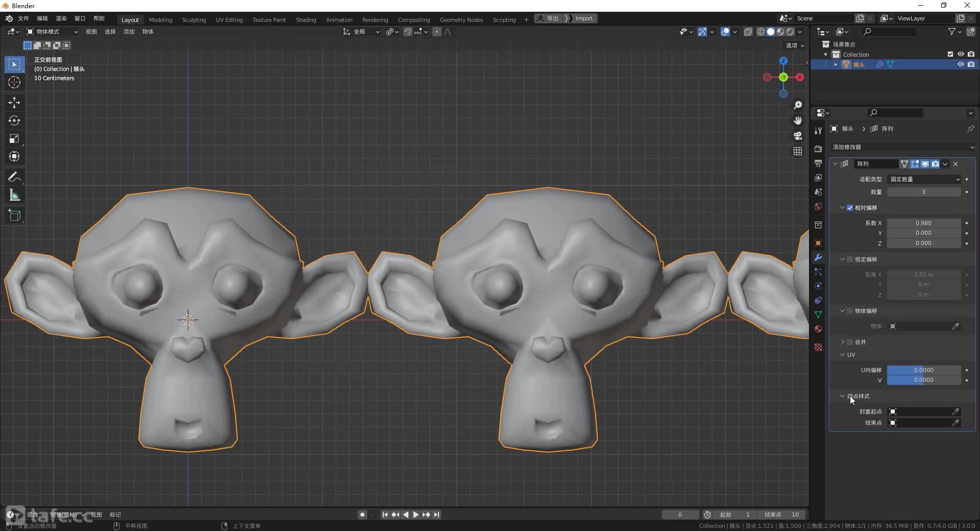Select rendered viewport shading
This screenshot has width=980, height=531.
(790, 32)
